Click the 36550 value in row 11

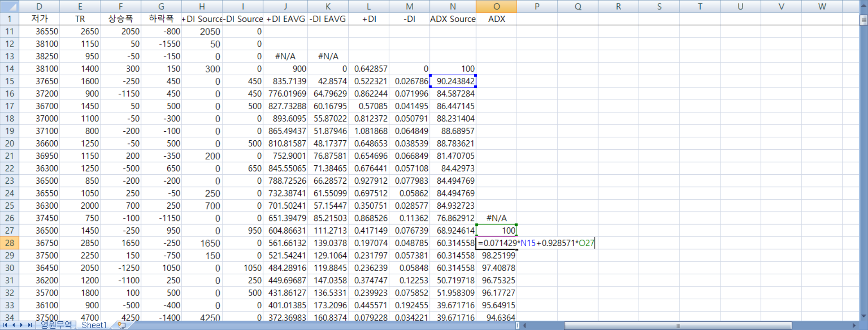(x=39, y=32)
